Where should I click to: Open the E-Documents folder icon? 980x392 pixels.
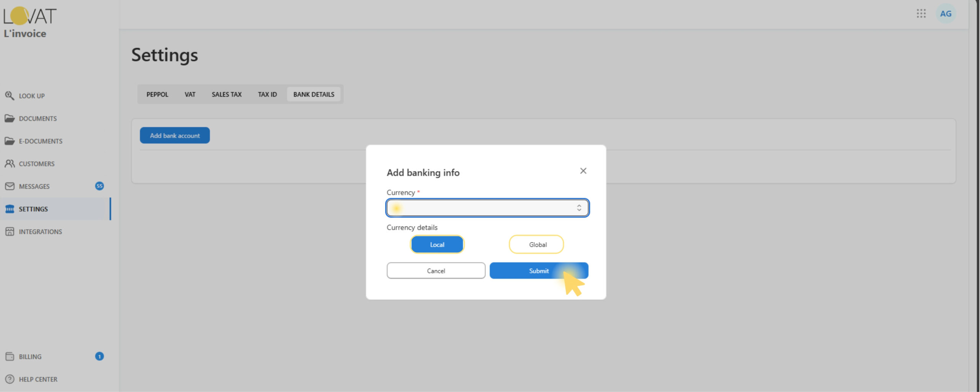10,141
